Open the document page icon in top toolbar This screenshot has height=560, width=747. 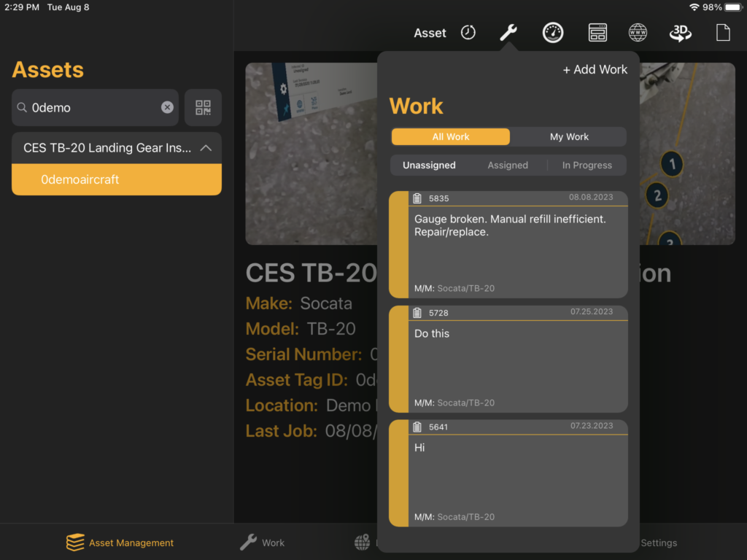722,32
